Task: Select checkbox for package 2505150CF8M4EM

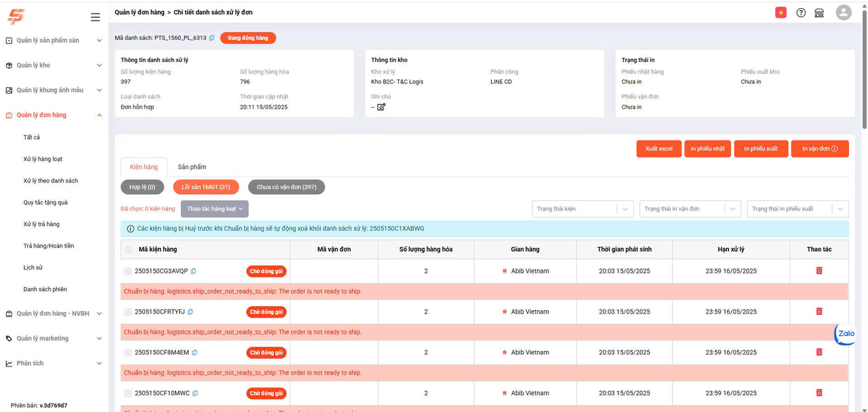Action: [x=127, y=353]
